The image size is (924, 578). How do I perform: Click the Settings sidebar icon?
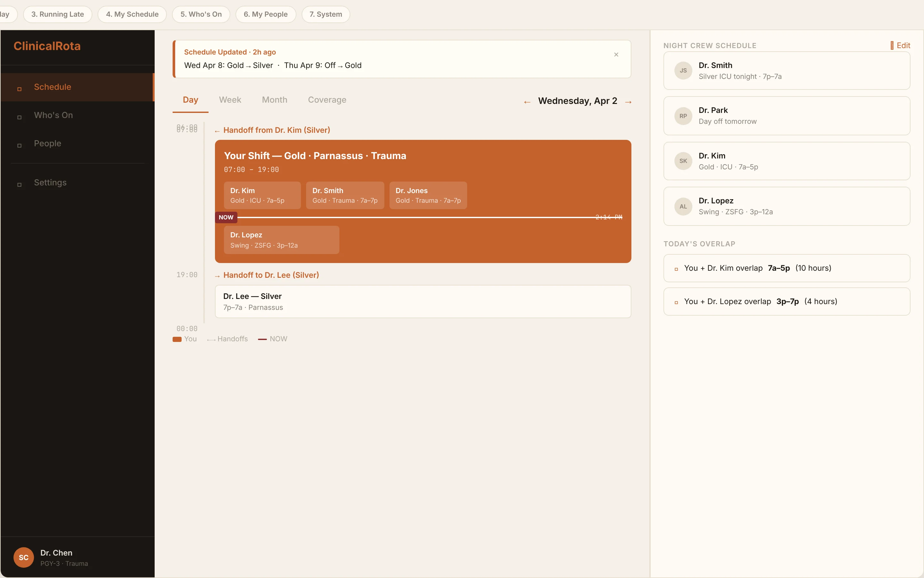click(x=20, y=185)
